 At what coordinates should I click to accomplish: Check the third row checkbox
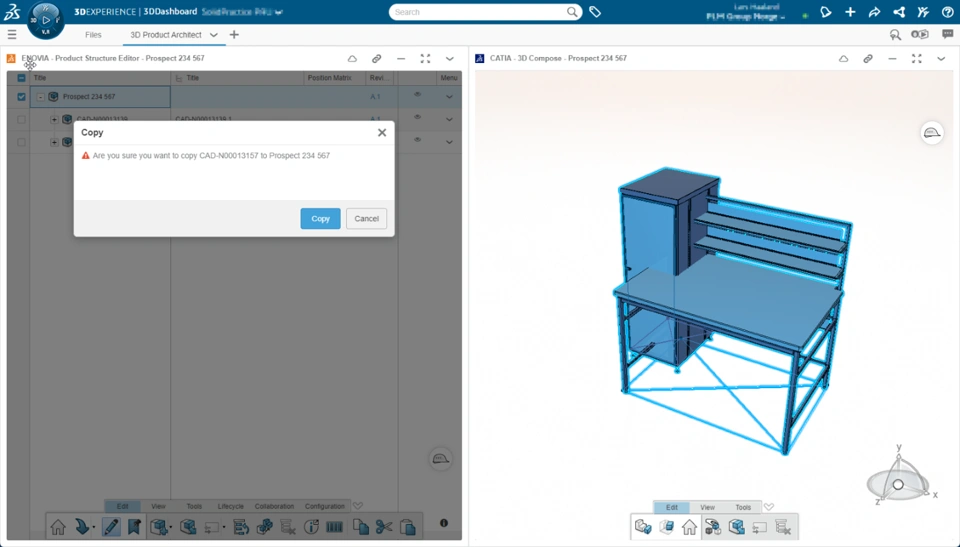tap(21, 142)
